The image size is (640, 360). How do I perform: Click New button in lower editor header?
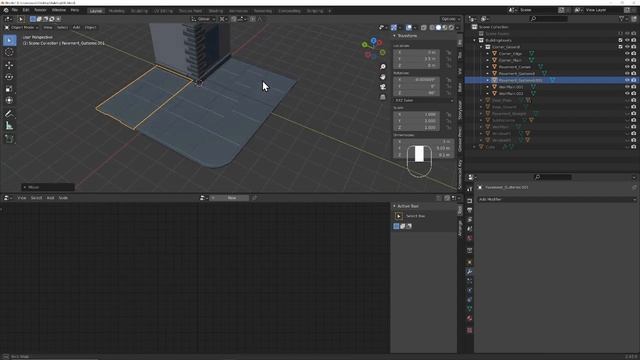(232, 198)
